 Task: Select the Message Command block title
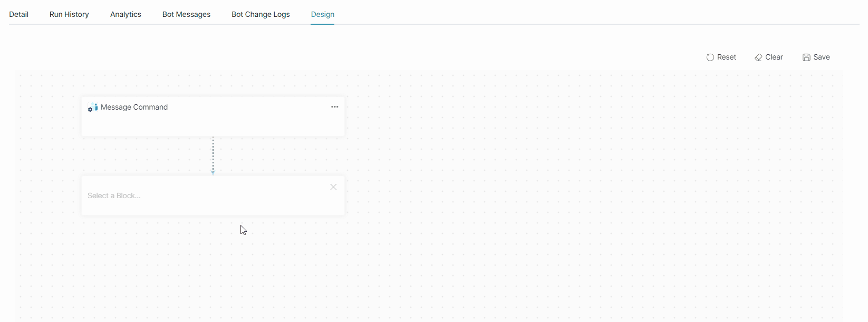(134, 107)
